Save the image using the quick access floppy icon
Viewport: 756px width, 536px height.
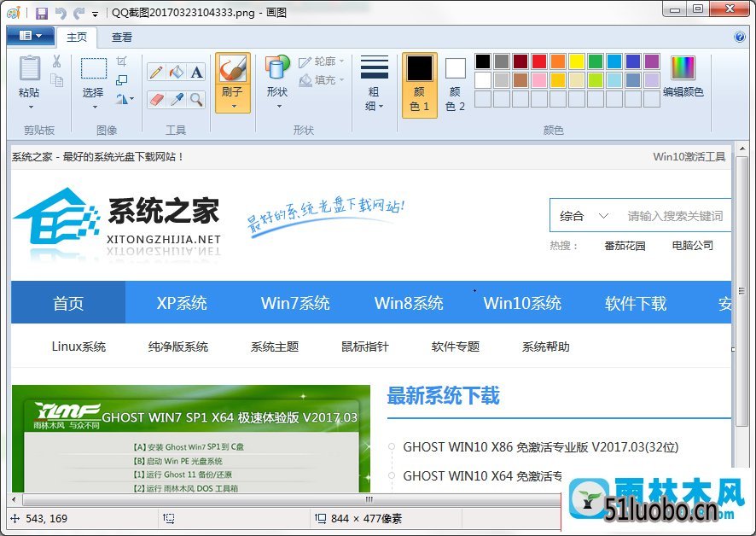click(42, 13)
